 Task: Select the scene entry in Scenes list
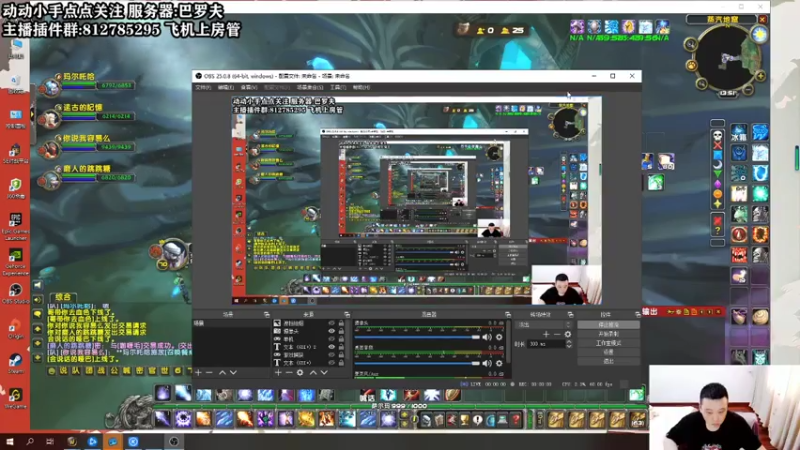(x=231, y=323)
